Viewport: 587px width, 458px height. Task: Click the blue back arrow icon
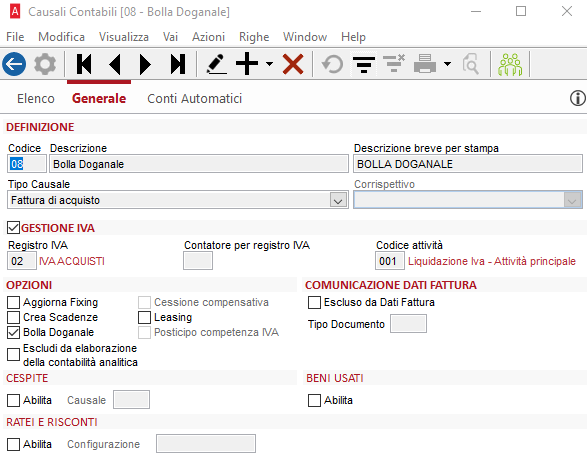[x=14, y=64]
